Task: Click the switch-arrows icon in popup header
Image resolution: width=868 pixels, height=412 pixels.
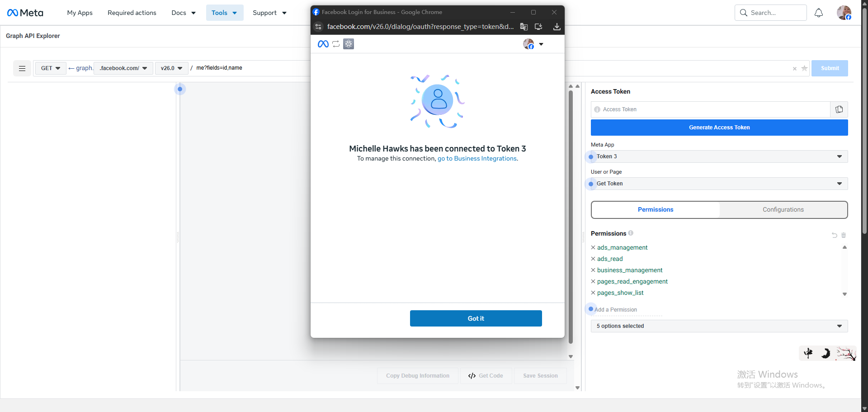Action: pyautogui.click(x=336, y=44)
